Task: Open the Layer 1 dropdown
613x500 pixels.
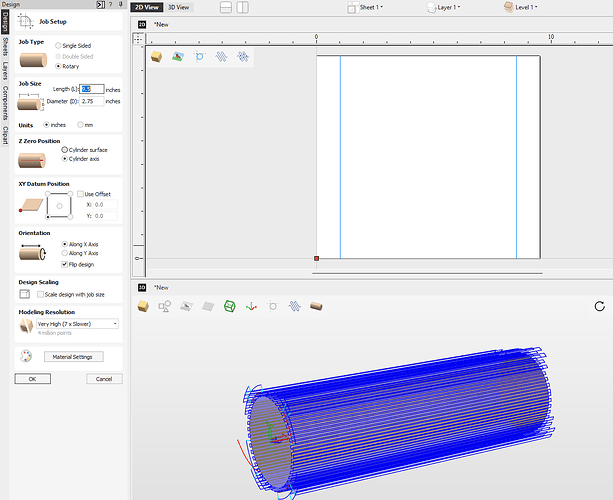Action: (x=444, y=7)
